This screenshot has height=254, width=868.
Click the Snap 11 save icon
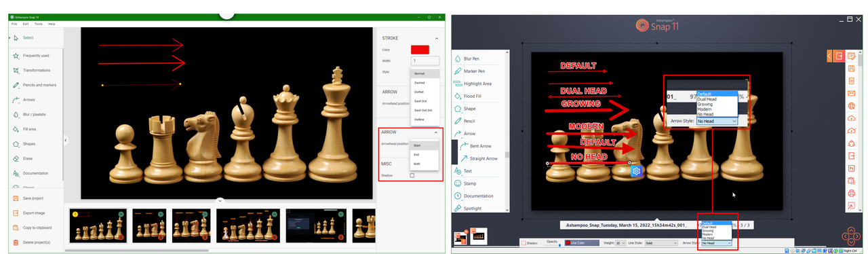[851, 69]
